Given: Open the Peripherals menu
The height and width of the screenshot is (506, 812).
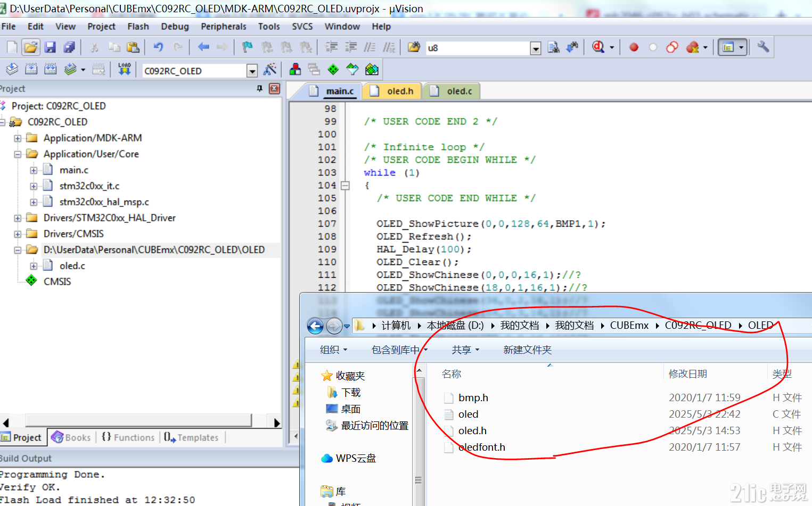Looking at the screenshot, I should [x=224, y=26].
